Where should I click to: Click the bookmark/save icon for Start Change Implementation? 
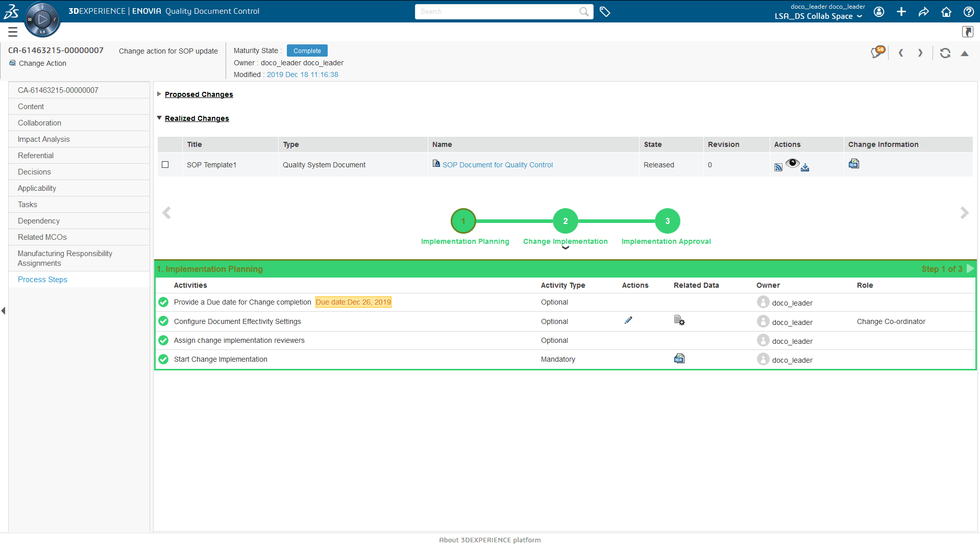(679, 359)
